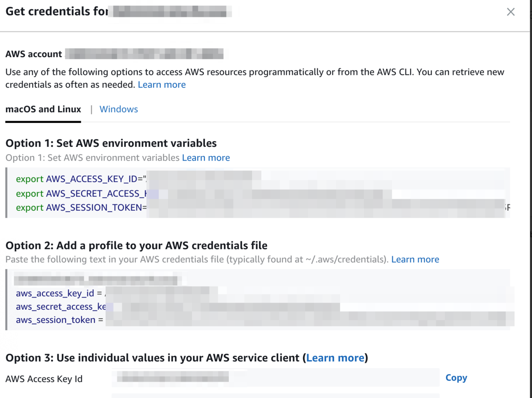Open Learn more link for Option 1 environment variables
This screenshot has height=398, width=532.
206,158
